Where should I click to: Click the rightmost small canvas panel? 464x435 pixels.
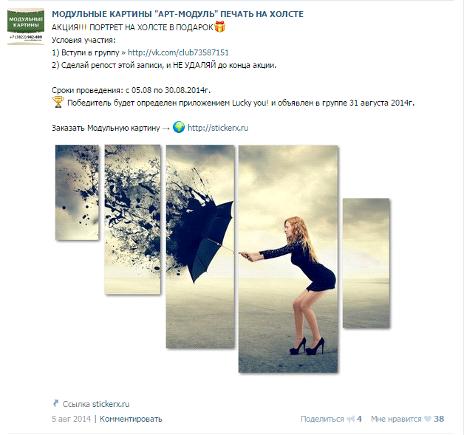coord(366,263)
